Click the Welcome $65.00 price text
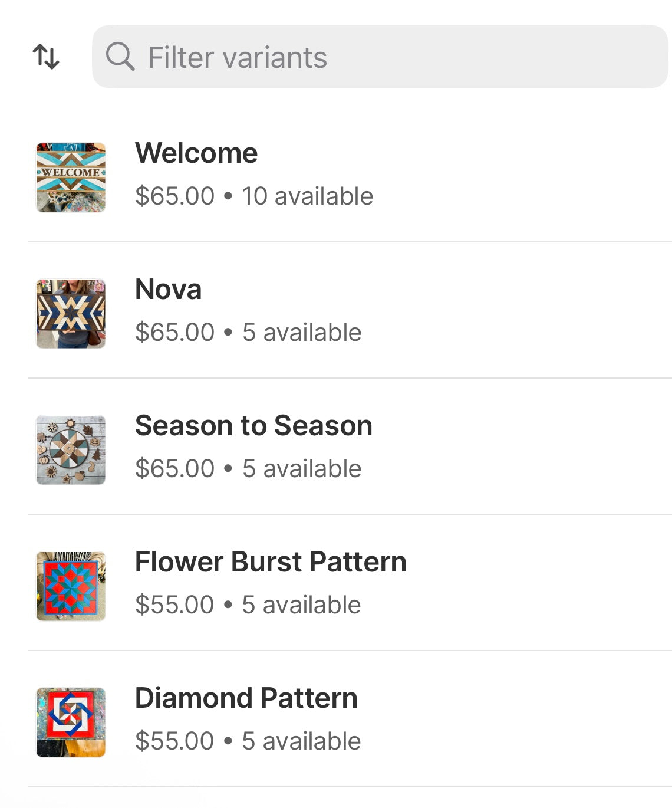The height and width of the screenshot is (808, 672). (x=174, y=196)
